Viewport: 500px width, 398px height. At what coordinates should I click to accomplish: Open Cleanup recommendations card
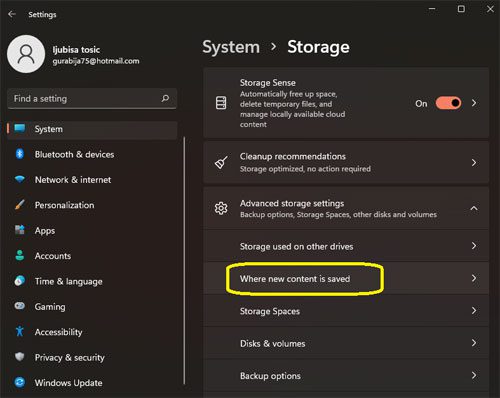pos(346,163)
